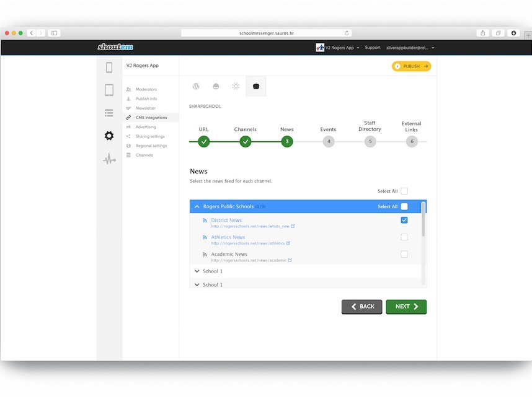Screen dimensions: 532x399
Task: Select the WordPress integration icon
Action: [x=196, y=86]
